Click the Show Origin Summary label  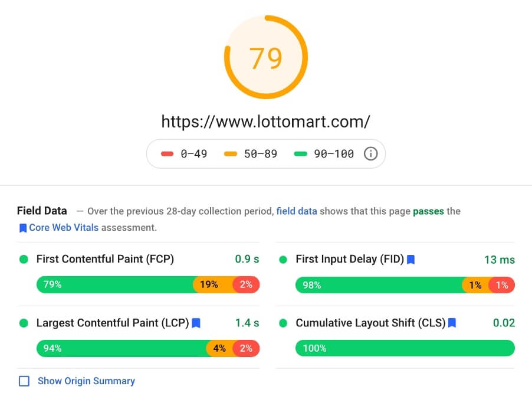[86, 381]
